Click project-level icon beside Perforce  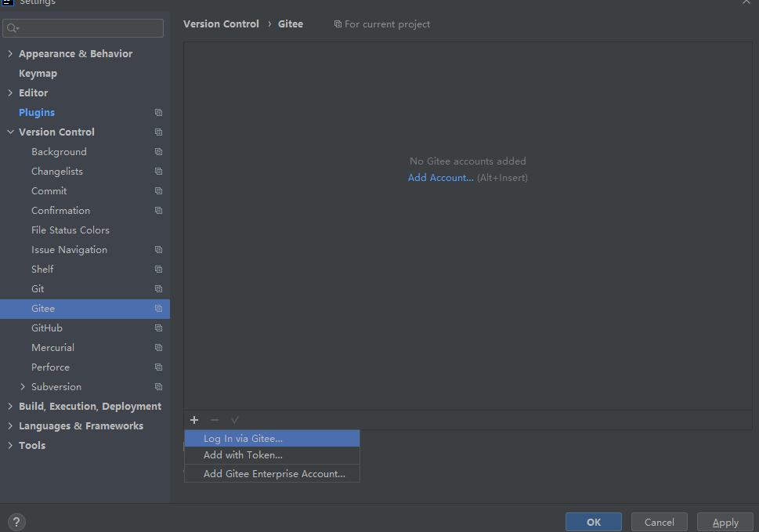(x=158, y=367)
